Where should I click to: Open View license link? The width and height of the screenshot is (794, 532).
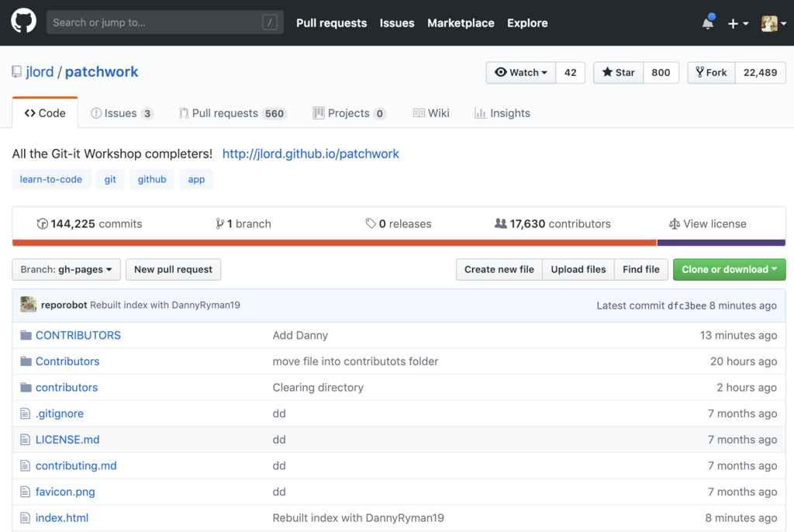[x=708, y=223]
